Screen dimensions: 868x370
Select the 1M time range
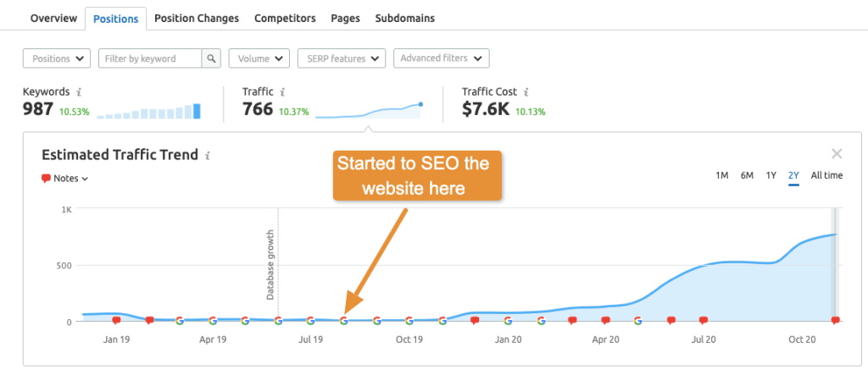point(722,175)
